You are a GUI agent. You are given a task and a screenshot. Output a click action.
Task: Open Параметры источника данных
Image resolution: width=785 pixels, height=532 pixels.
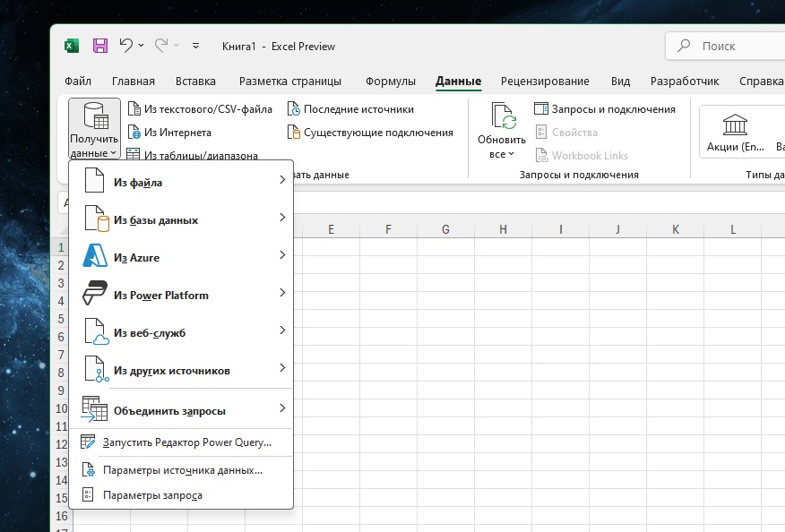click(181, 470)
